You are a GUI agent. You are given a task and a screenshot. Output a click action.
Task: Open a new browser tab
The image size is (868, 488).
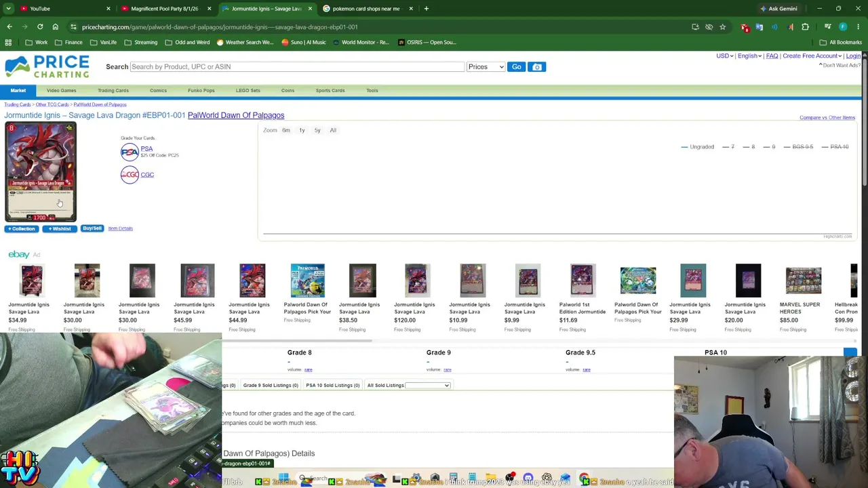[427, 8]
